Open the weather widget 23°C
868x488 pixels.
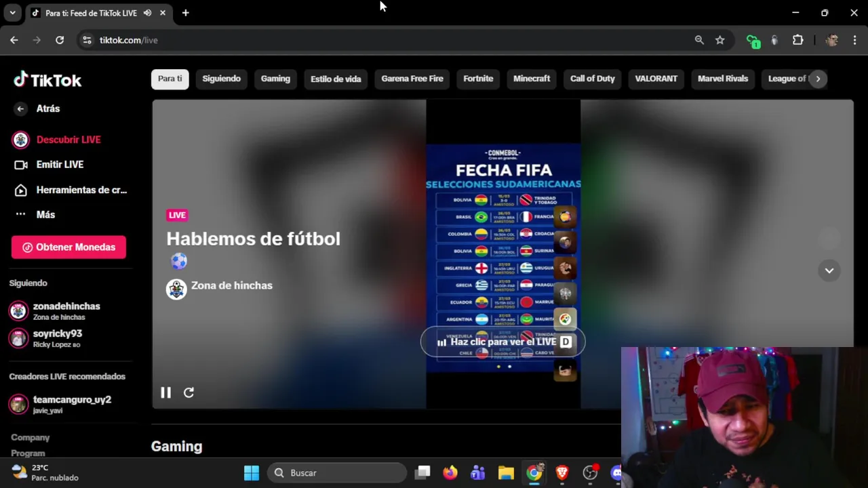click(x=45, y=473)
